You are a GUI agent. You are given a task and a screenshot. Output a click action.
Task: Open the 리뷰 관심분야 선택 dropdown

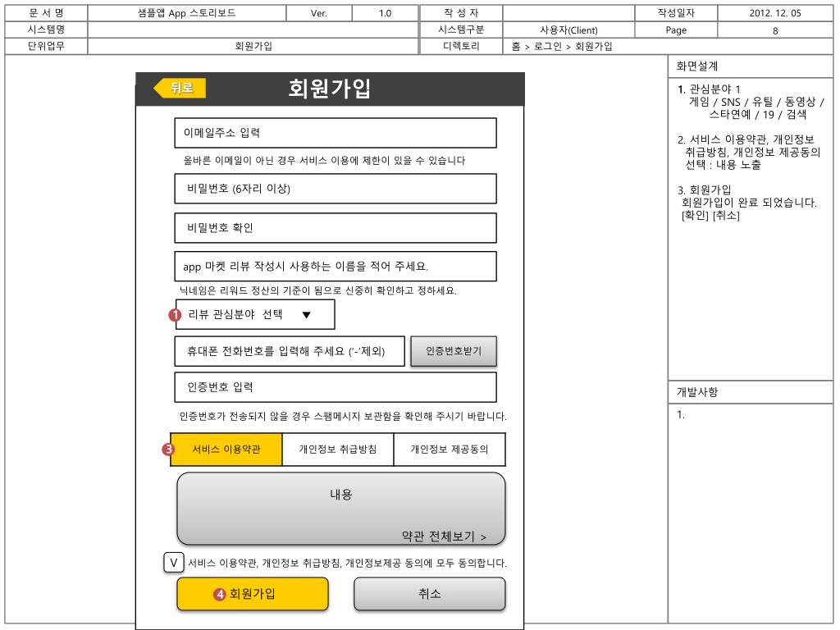click(x=255, y=314)
